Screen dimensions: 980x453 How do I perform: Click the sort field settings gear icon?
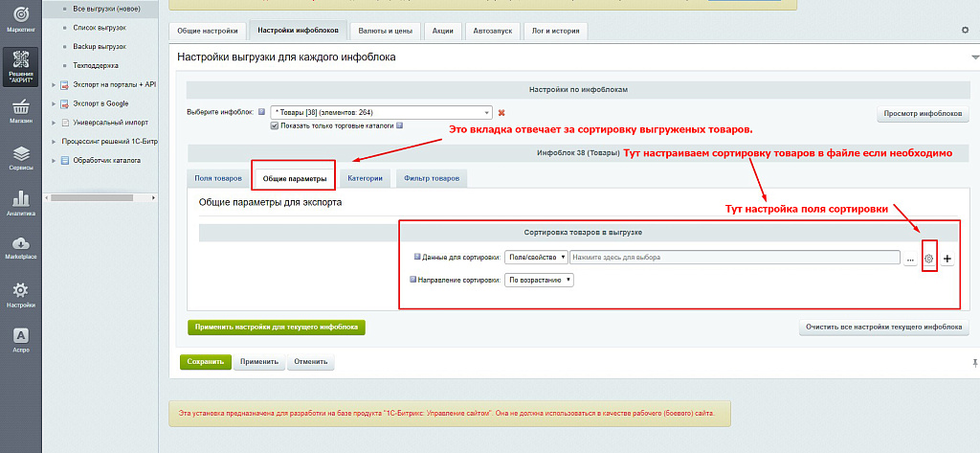[927, 259]
